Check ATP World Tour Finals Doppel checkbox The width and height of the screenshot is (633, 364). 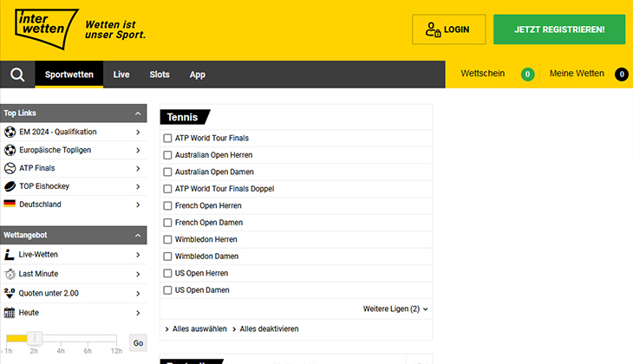pos(167,189)
